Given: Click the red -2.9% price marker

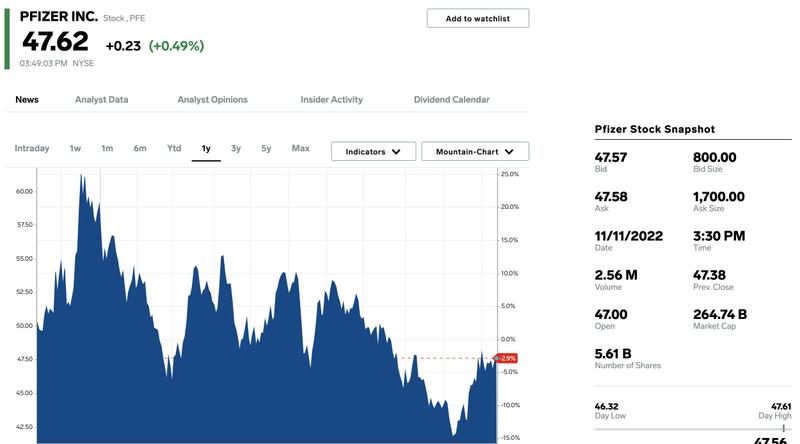Looking at the screenshot, I should point(507,358).
